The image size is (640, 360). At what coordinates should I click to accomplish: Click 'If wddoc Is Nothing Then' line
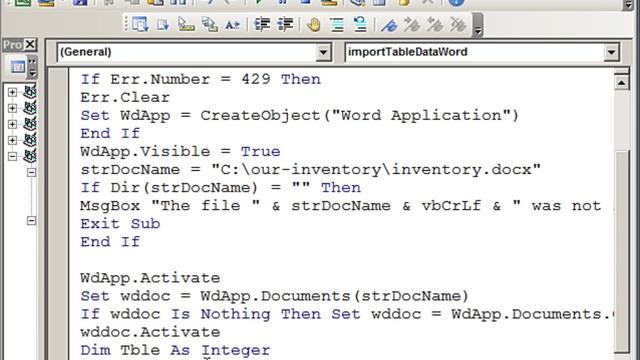(346, 314)
